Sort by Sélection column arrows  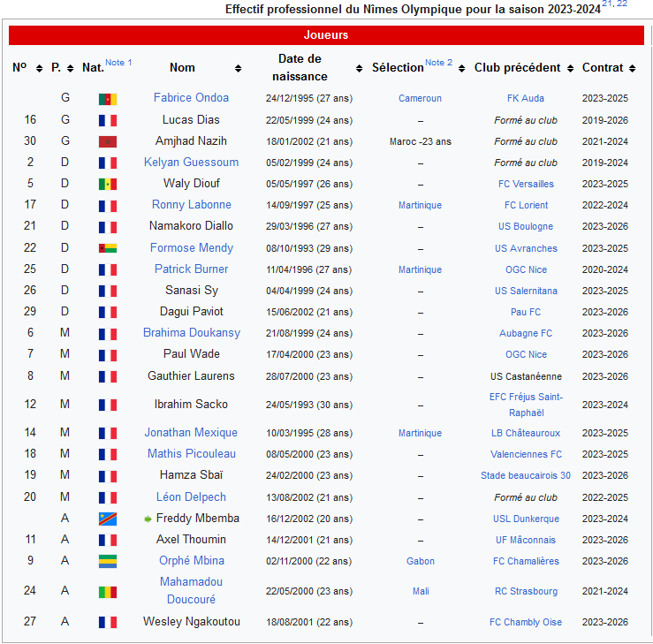(462, 68)
